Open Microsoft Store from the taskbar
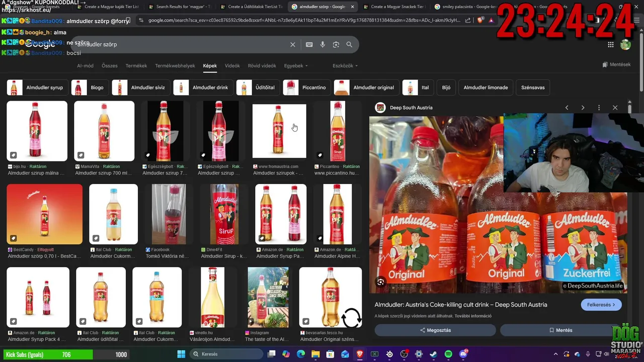The image size is (644, 362). click(x=331, y=354)
